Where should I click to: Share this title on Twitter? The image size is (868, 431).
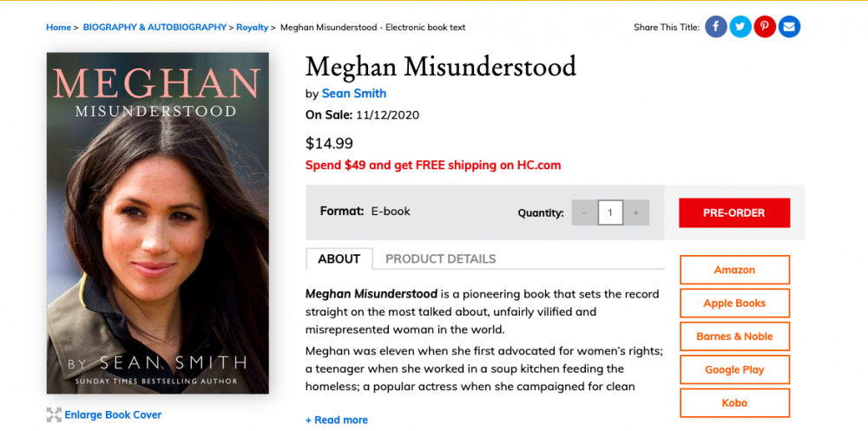point(740,27)
